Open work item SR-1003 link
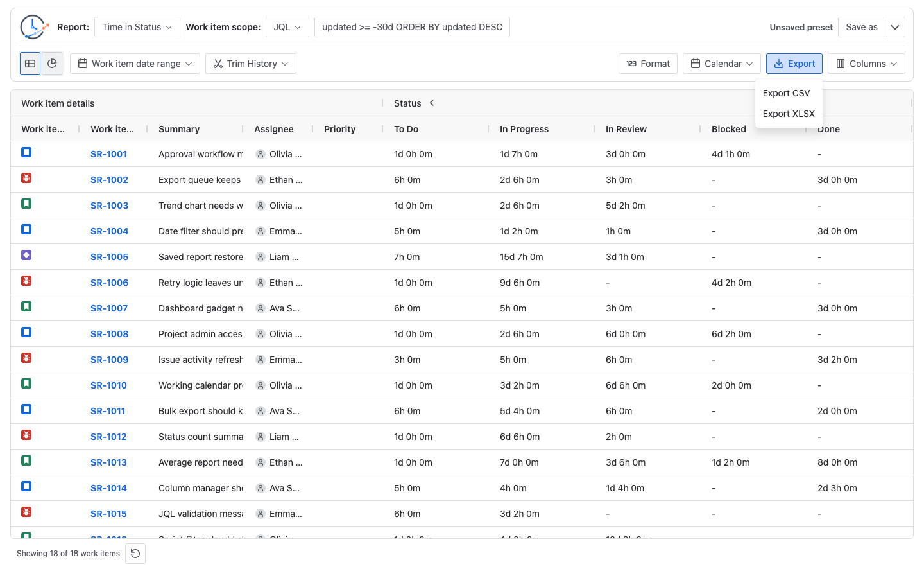The height and width of the screenshot is (578, 924). [109, 206]
